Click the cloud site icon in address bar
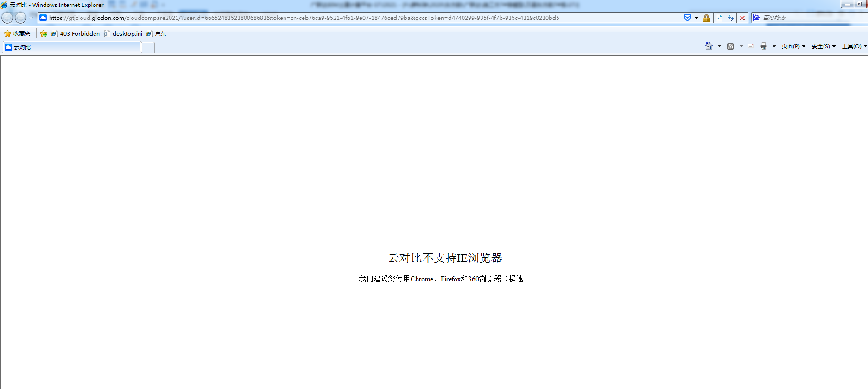 (x=43, y=18)
